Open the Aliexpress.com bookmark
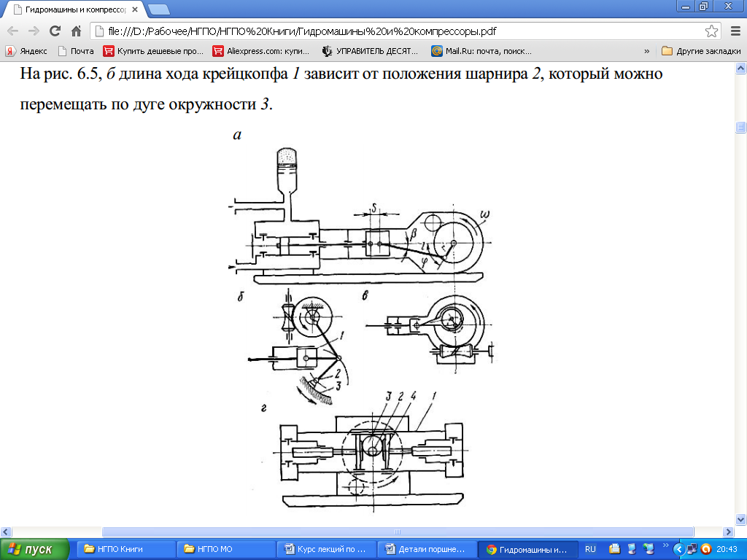 (x=261, y=51)
